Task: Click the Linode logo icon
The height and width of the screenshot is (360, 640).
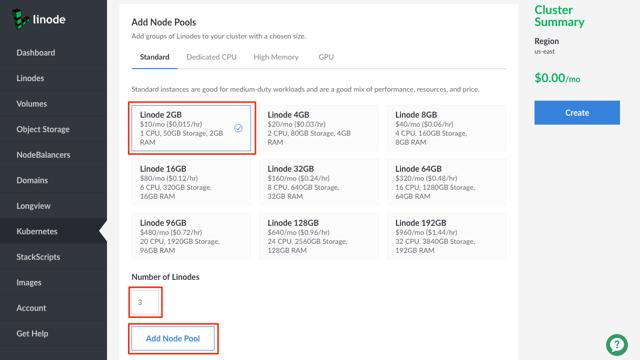Action: [20, 19]
